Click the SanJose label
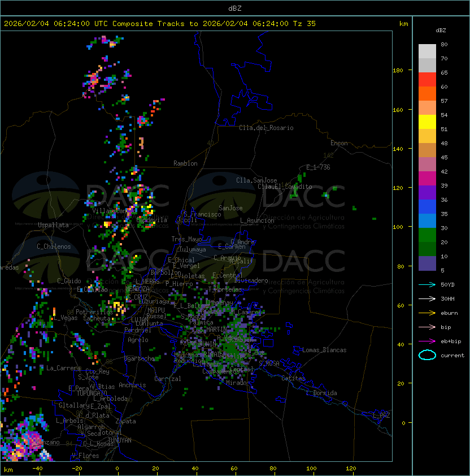The width and height of the screenshot is (470, 476). click(230, 208)
